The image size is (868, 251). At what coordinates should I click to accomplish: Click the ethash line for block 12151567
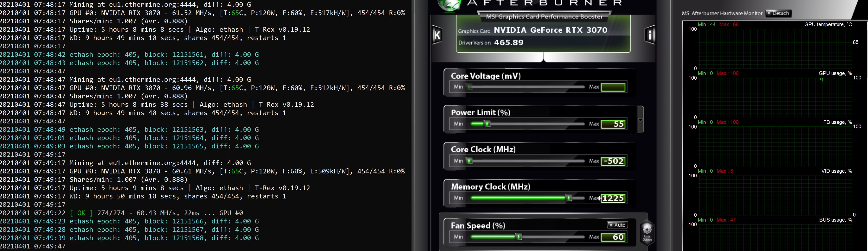[129, 229]
